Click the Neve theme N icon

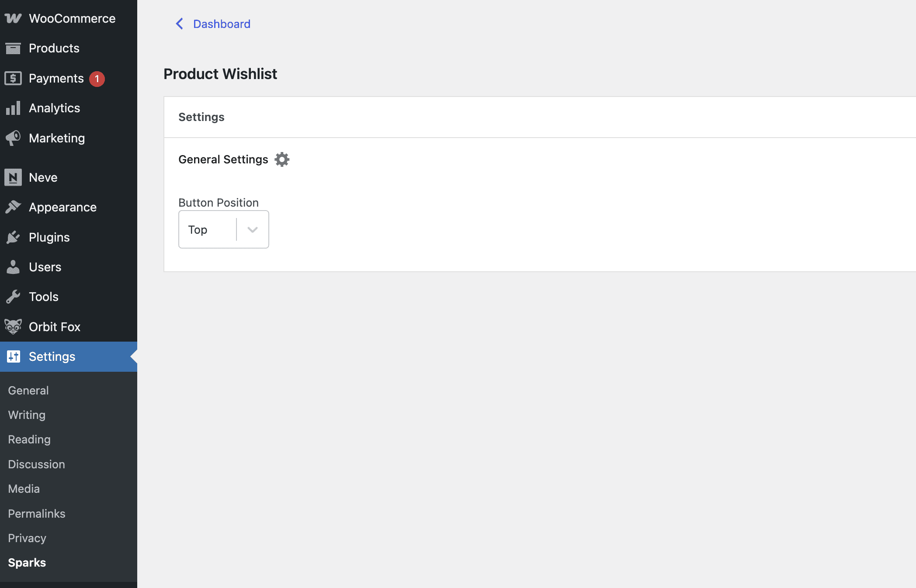[x=13, y=177]
